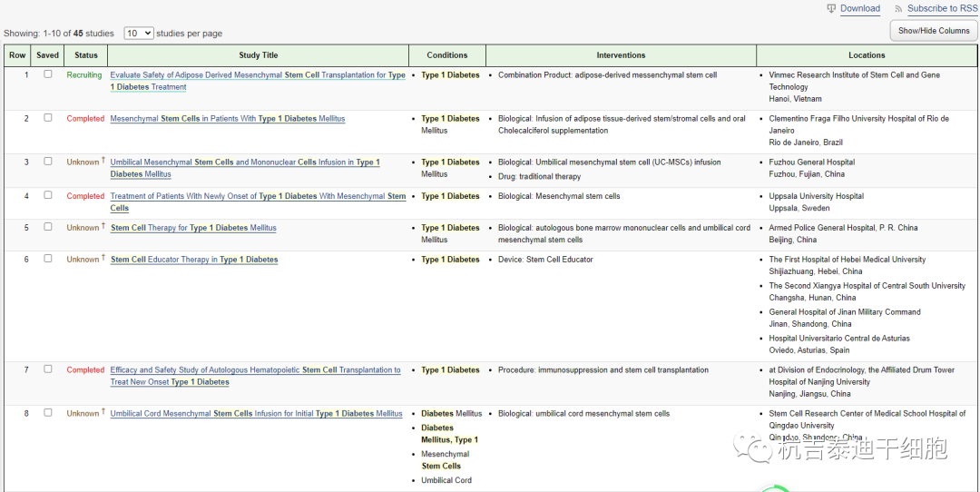Click the Unknown status in row 5
The image size is (980, 492).
[83, 228]
